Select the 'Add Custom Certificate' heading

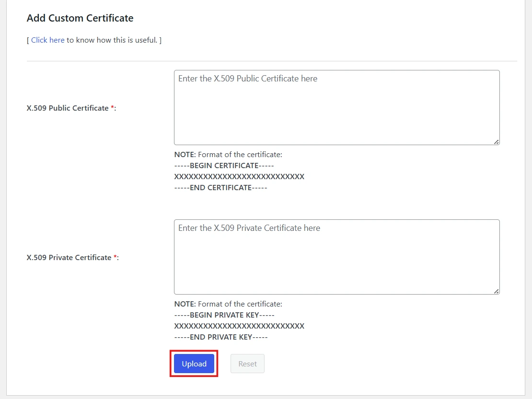click(x=80, y=18)
